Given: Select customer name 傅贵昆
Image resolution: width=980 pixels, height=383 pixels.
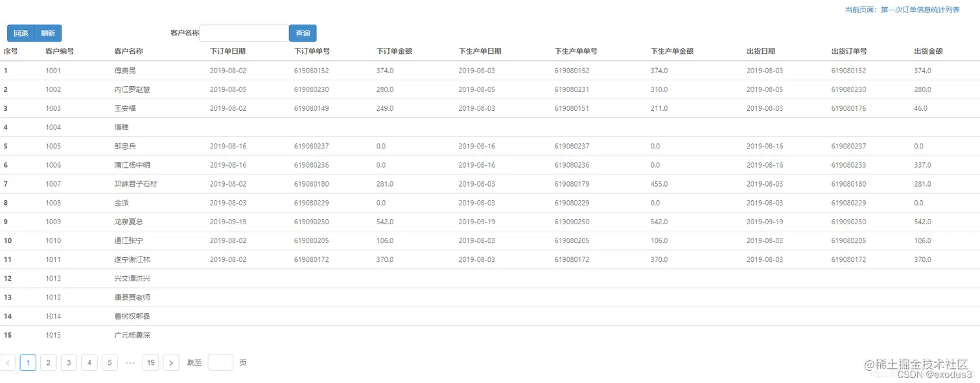Looking at the screenshot, I should (x=125, y=71).
